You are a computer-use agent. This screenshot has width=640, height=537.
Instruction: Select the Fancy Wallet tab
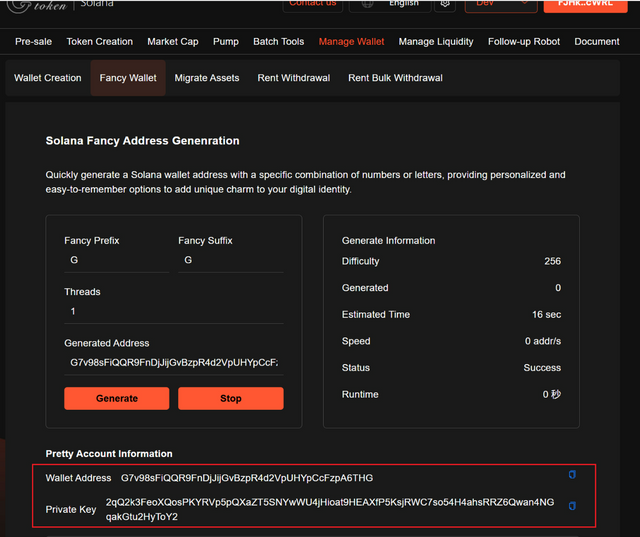pos(128,78)
